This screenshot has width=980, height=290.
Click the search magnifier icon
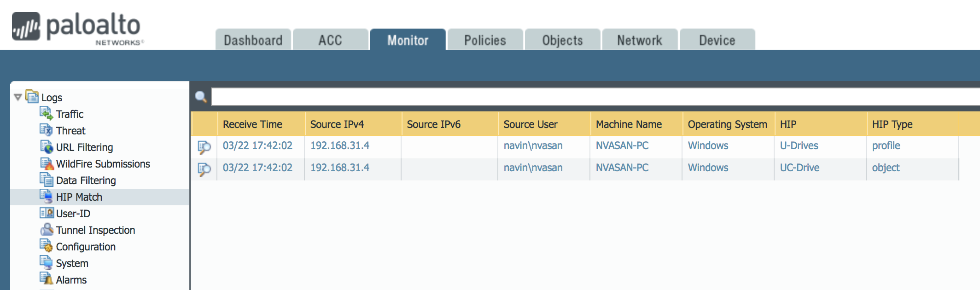coord(201,97)
